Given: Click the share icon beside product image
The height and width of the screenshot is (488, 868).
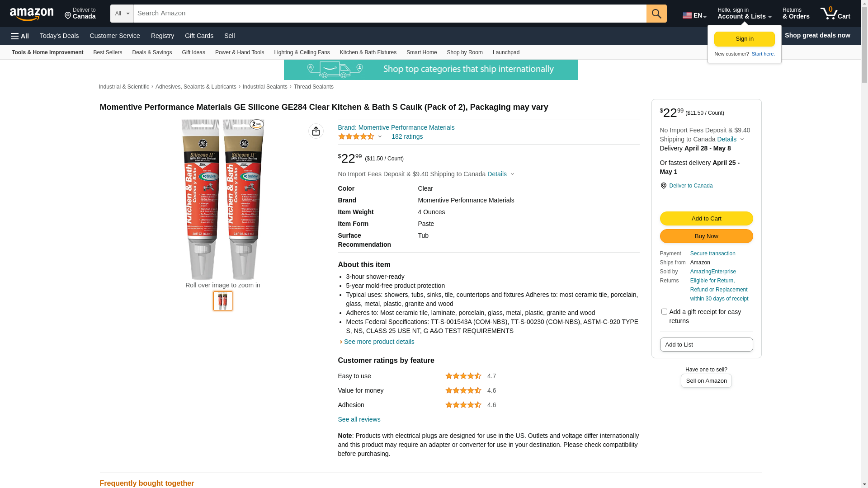Looking at the screenshot, I should [x=316, y=131].
